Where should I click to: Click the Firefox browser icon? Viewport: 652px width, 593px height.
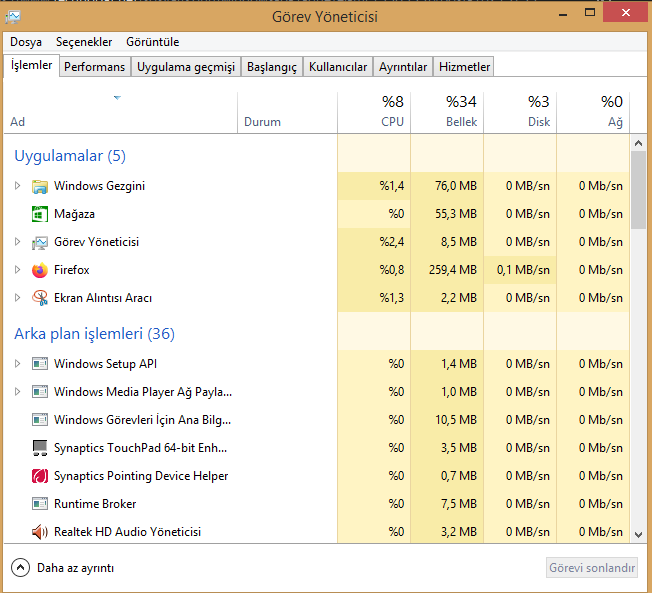40,270
